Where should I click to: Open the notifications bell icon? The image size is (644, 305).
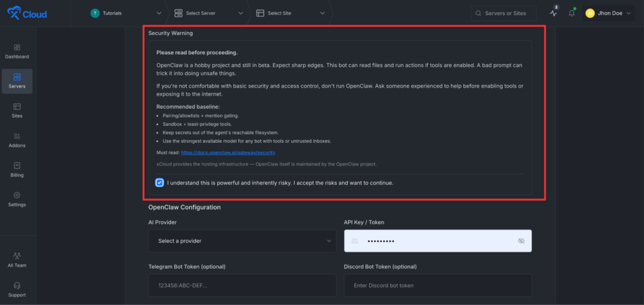[x=572, y=13]
